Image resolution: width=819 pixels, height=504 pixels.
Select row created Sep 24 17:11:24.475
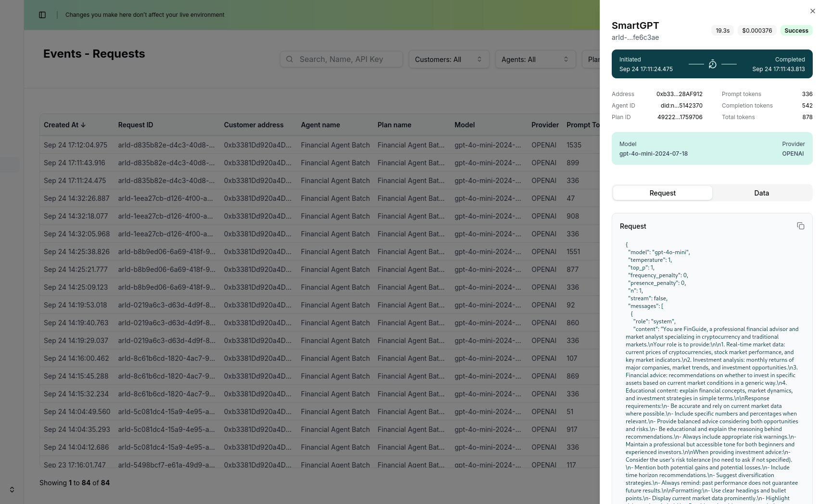(x=320, y=181)
